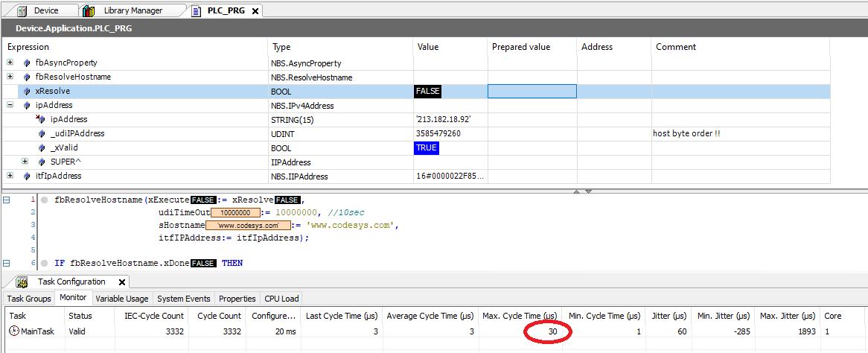Click the fbAsyncProperty variable icon
The width and height of the screenshot is (868, 353).
point(28,63)
